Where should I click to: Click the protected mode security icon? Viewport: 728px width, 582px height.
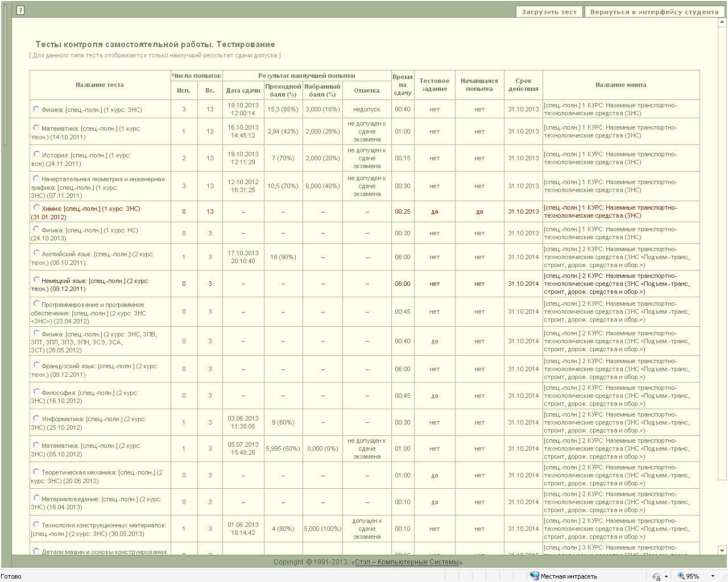coord(656,576)
